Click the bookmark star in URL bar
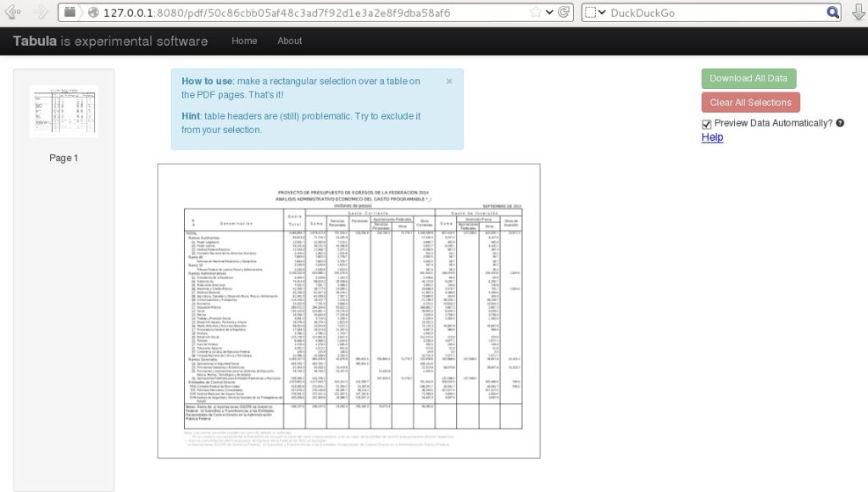 tap(534, 13)
